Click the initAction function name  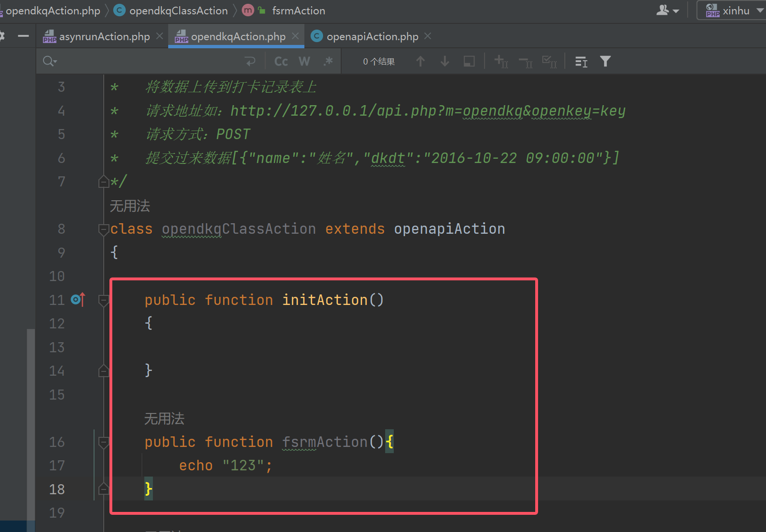click(324, 300)
